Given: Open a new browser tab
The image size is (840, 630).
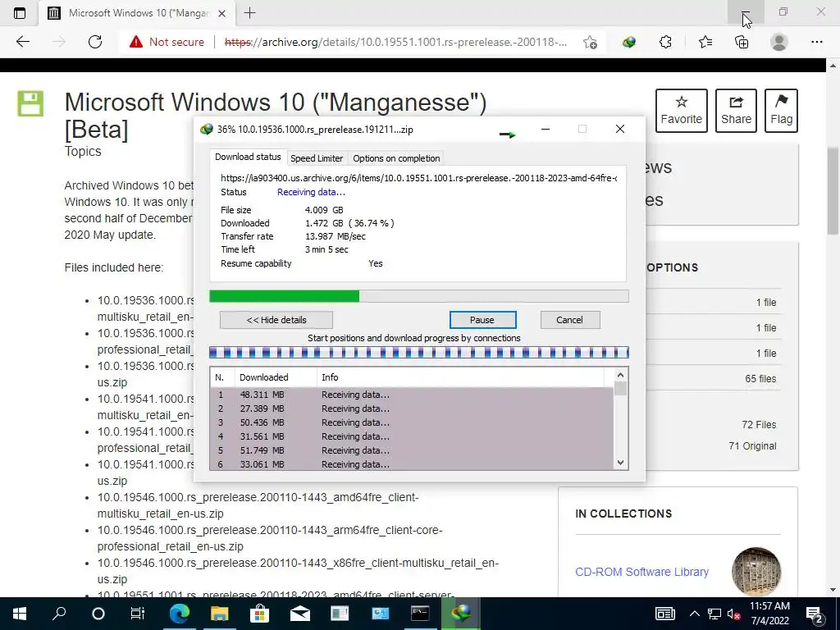Looking at the screenshot, I should pyautogui.click(x=249, y=13).
